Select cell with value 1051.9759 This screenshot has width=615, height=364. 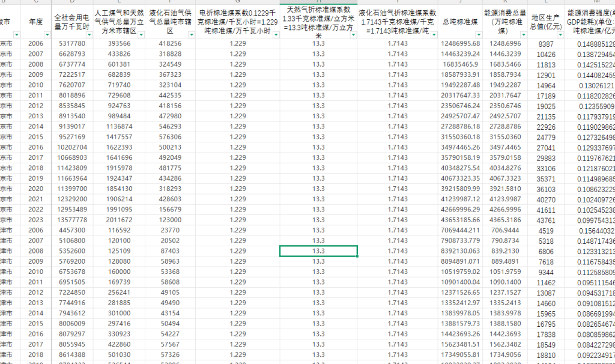[x=505, y=272]
